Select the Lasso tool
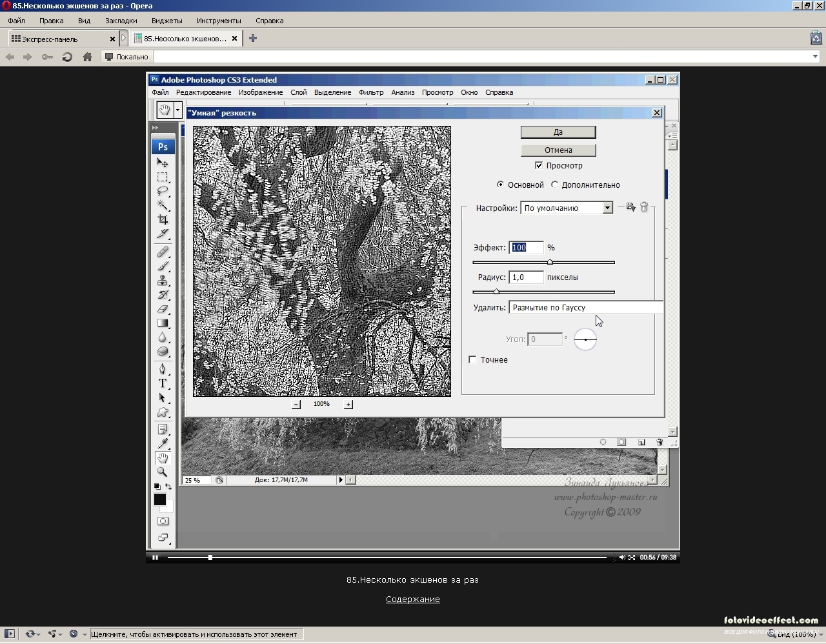This screenshot has height=644, width=826. (163, 191)
